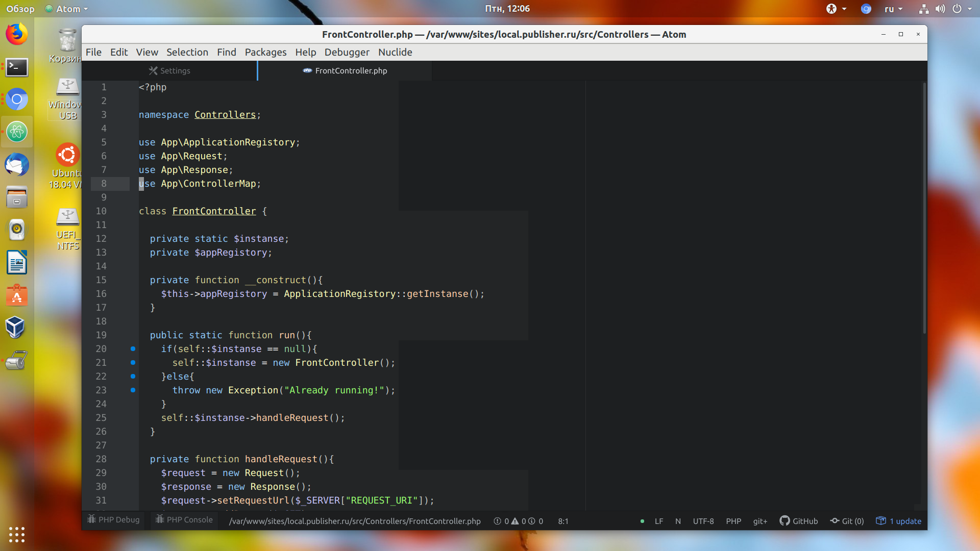Viewport: 980px width, 551px height.
Task: Open the 1 update package notification
Action: pos(899,521)
